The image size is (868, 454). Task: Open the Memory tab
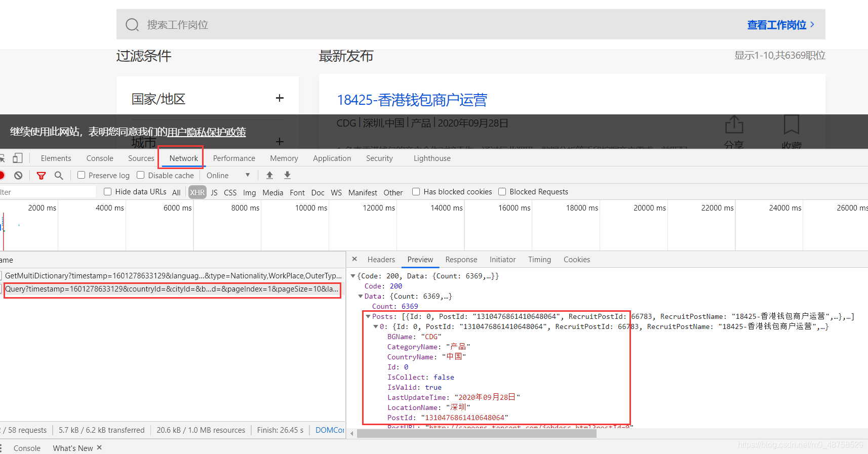point(284,158)
